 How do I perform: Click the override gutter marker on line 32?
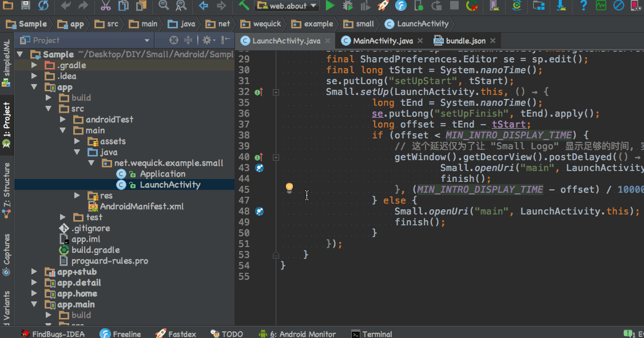259,92
